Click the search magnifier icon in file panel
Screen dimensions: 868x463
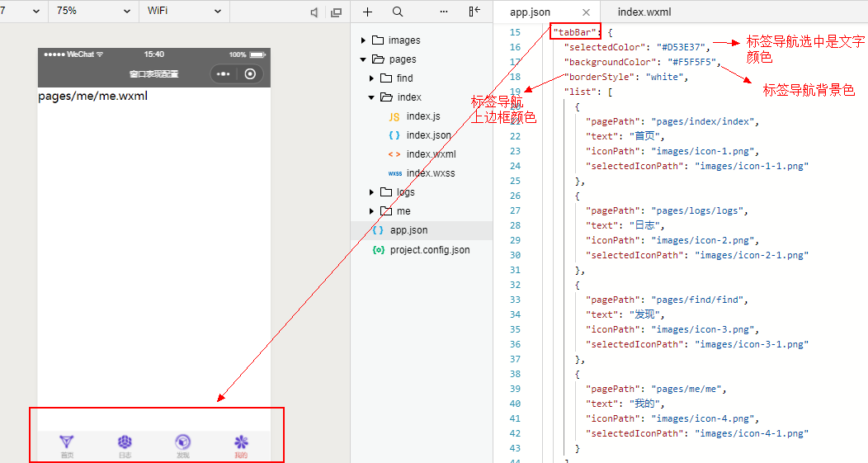click(x=398, y=12)
